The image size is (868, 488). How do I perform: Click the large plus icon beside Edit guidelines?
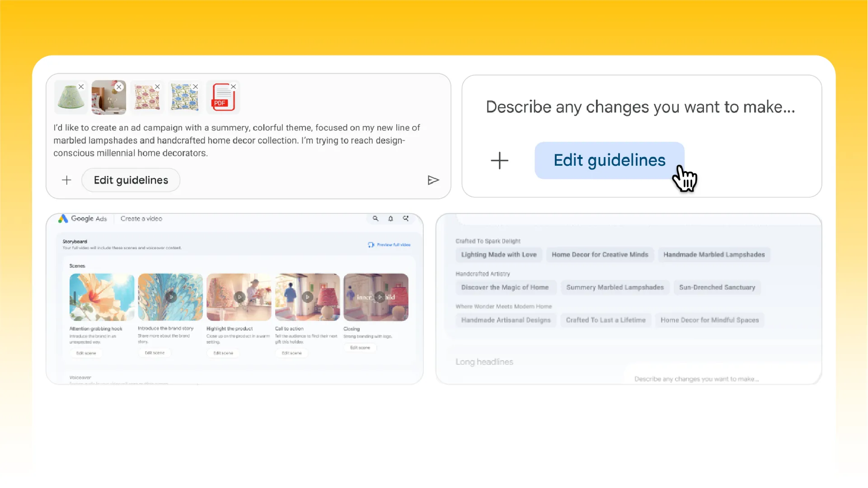point(500,161)
